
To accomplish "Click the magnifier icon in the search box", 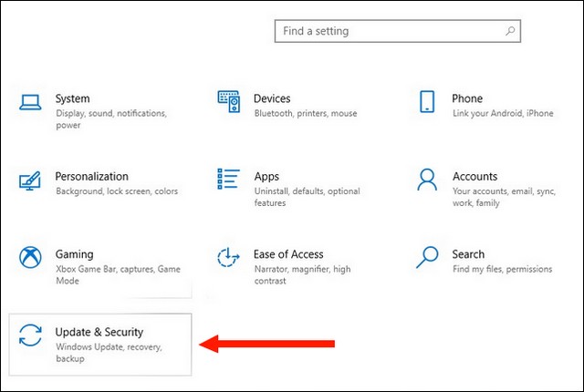I will coord(510,31).
